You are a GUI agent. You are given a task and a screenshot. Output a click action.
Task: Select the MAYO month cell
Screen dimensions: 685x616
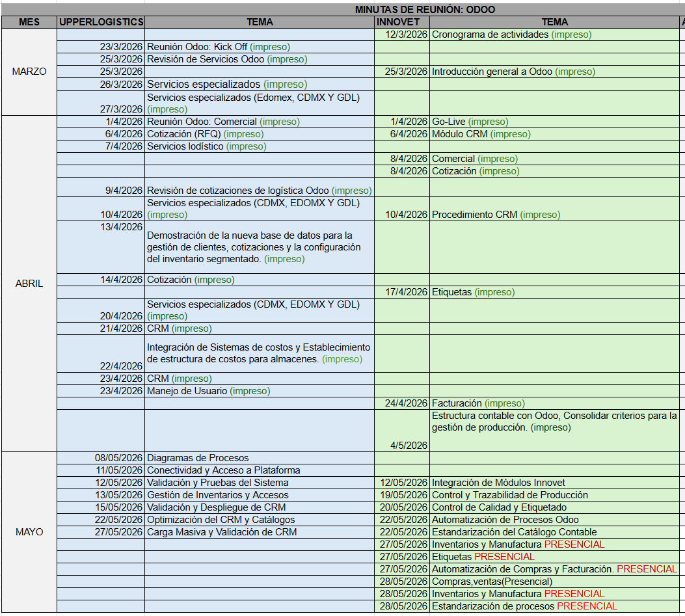[x=29, y=532]
